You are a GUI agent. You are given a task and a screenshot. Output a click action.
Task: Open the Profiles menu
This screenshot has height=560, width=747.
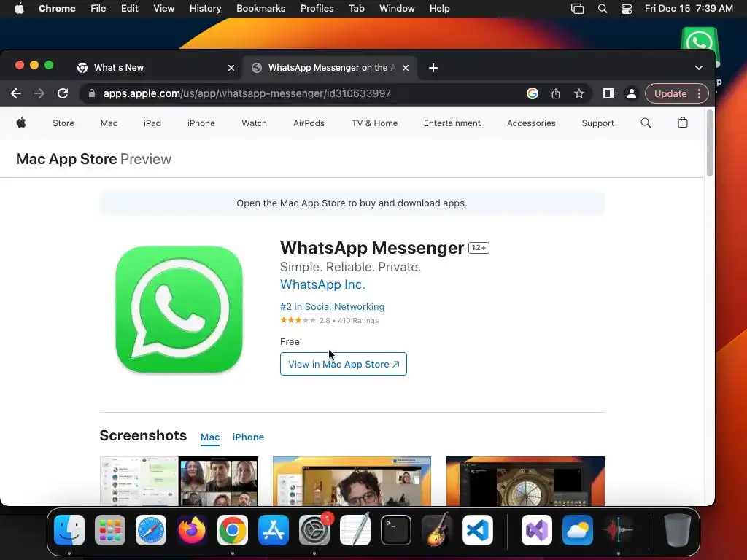[x=317, y=9]
